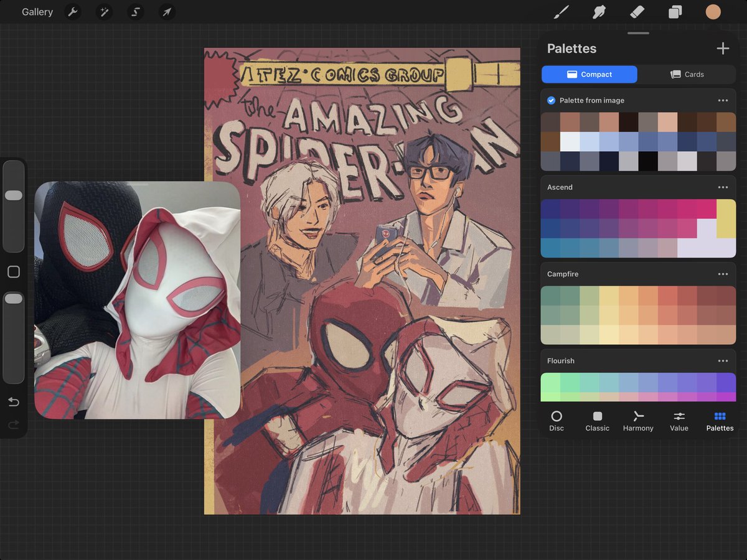747x560 pixels.
Task: Open the Actions wrench menu
Action: (x=73, y=12)
